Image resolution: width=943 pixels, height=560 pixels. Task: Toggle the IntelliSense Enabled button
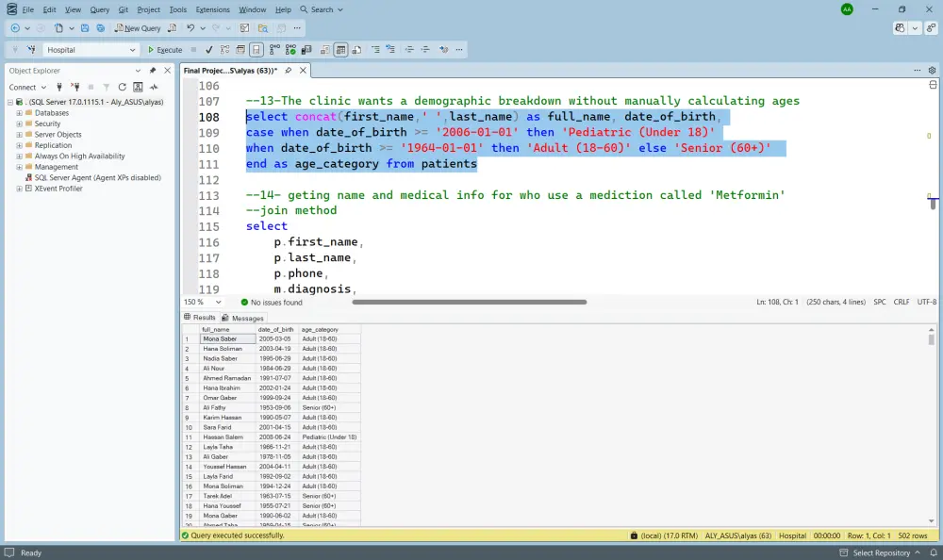[x=256, y=50]
